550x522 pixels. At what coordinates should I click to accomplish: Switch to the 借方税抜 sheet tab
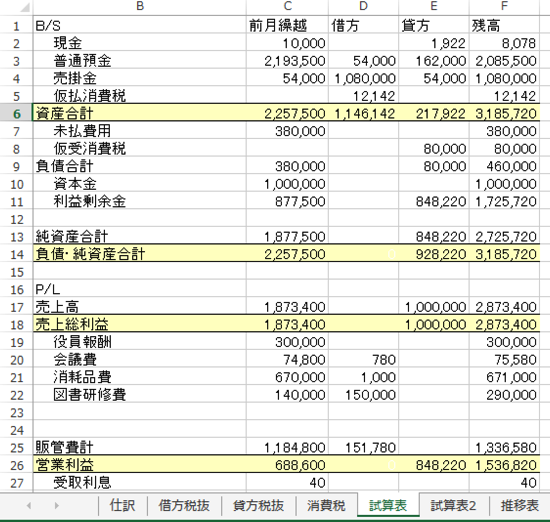coord(184,506)
